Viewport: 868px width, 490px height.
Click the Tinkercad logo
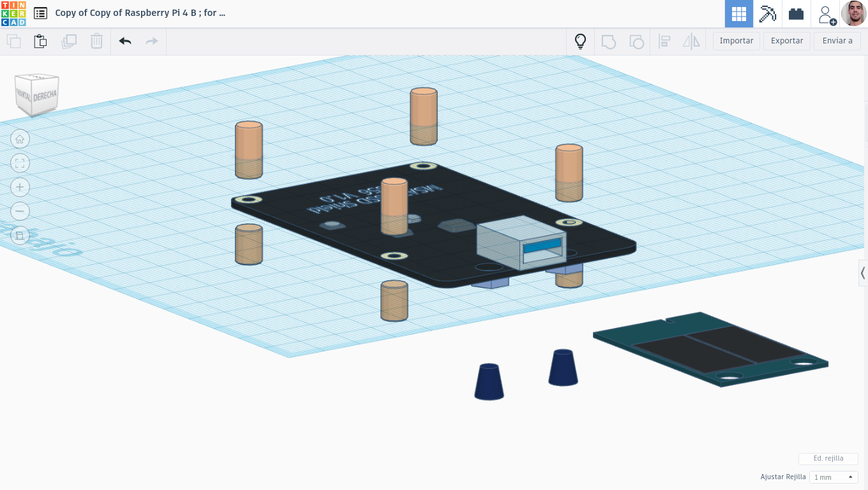click(x=13, y=13)
